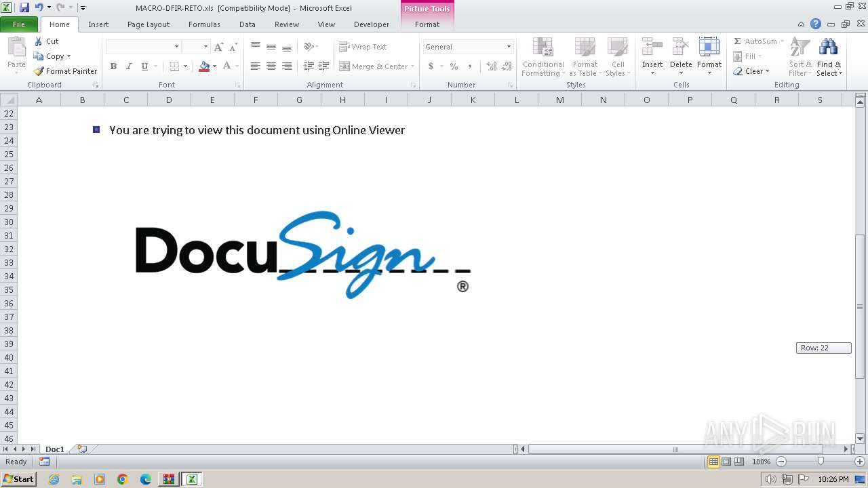Toggle Italic formatting

(x=129, y=66)
